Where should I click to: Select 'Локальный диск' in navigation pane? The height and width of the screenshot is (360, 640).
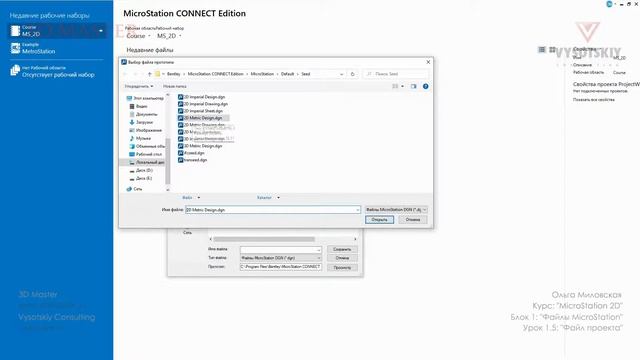pos(147,162)
